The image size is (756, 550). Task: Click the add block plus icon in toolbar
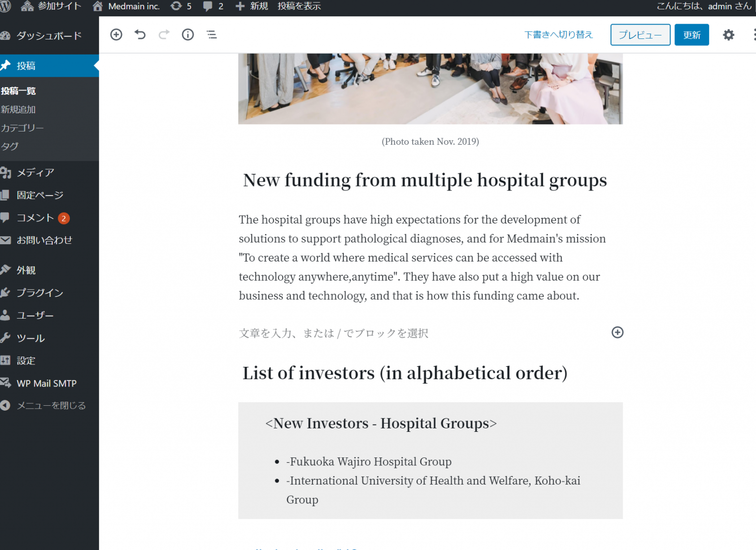point(116,34)
